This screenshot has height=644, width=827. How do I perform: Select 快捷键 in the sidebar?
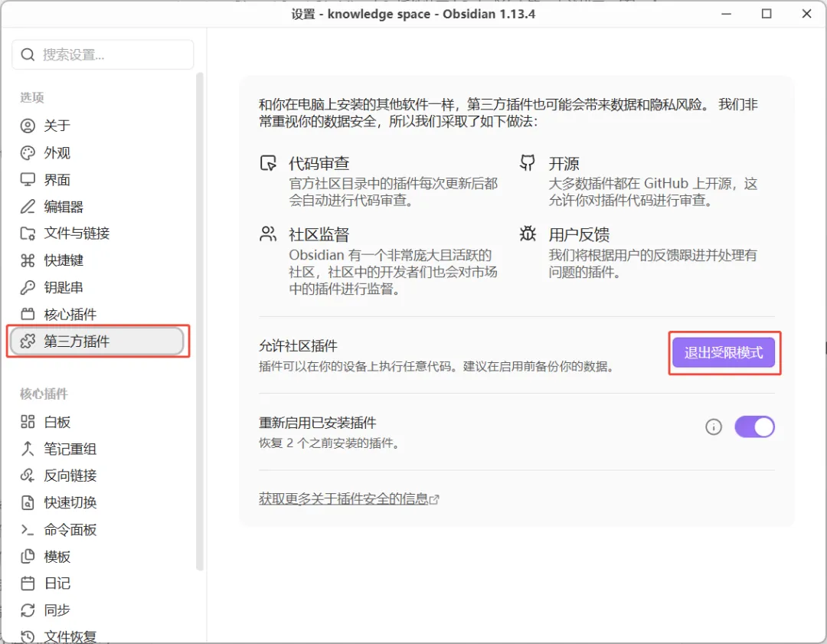(x=97, y=260)
